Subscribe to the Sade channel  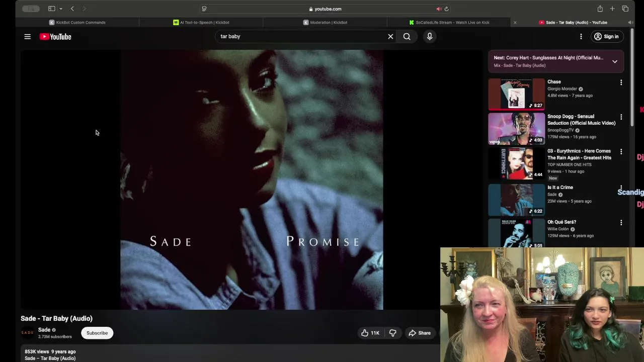coord(97,333)
